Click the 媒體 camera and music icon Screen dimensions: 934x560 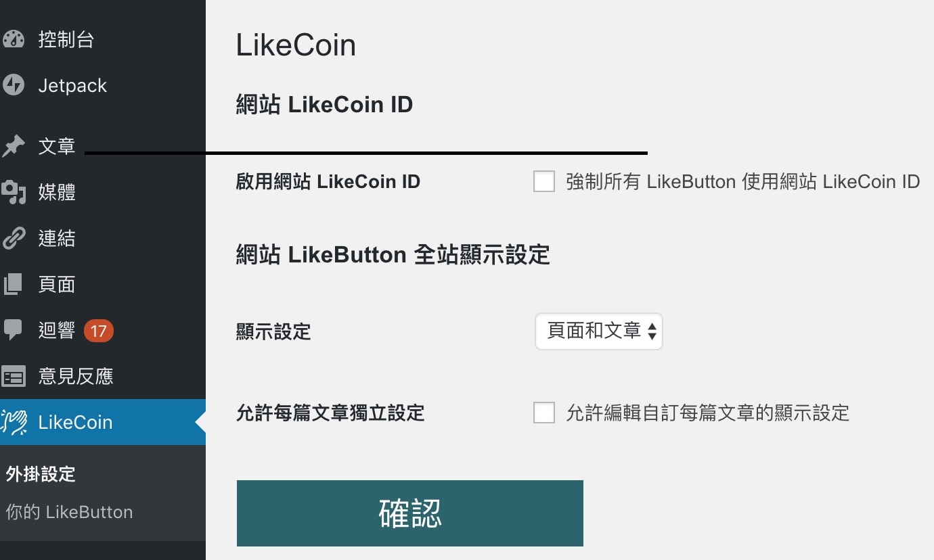coord(14,193)
